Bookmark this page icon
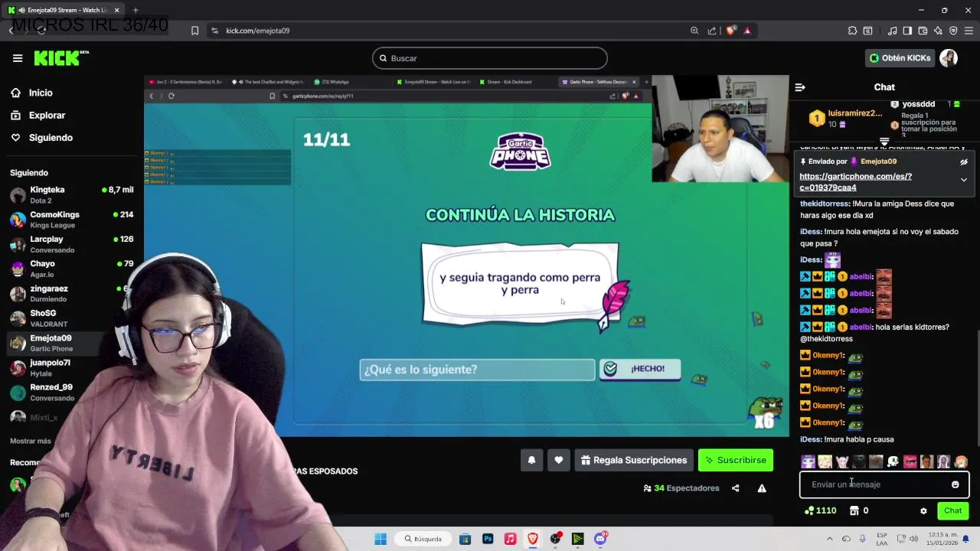The image size is (980, 551). [194, 31]
